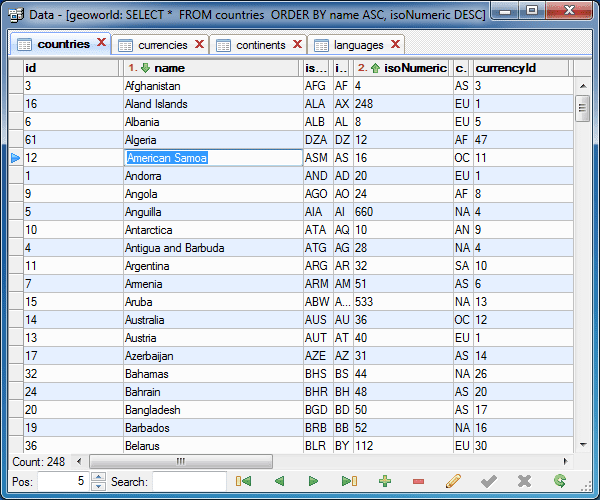Click the Pos position input field

coord(63,481)
